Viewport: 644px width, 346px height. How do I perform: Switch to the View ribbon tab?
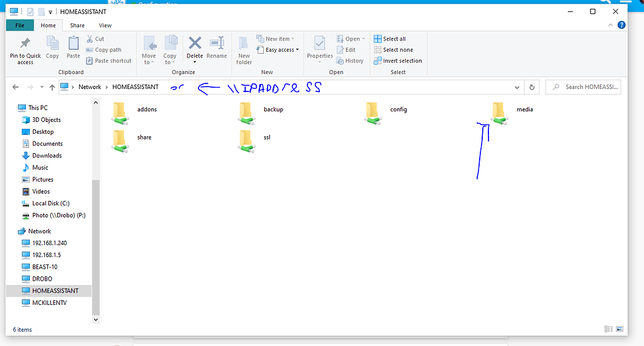[x=105, y=26]
